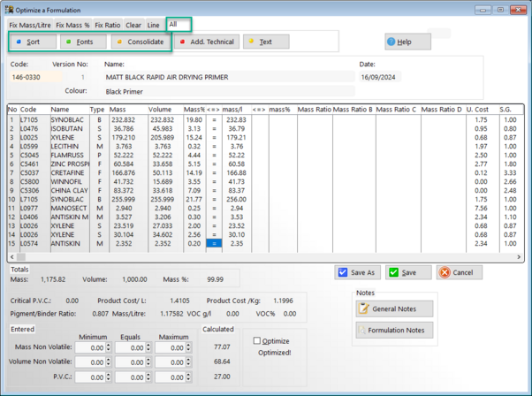Enable the Optimize checkbox
This screenshot has height=396, width=532.
pos(257,340)
